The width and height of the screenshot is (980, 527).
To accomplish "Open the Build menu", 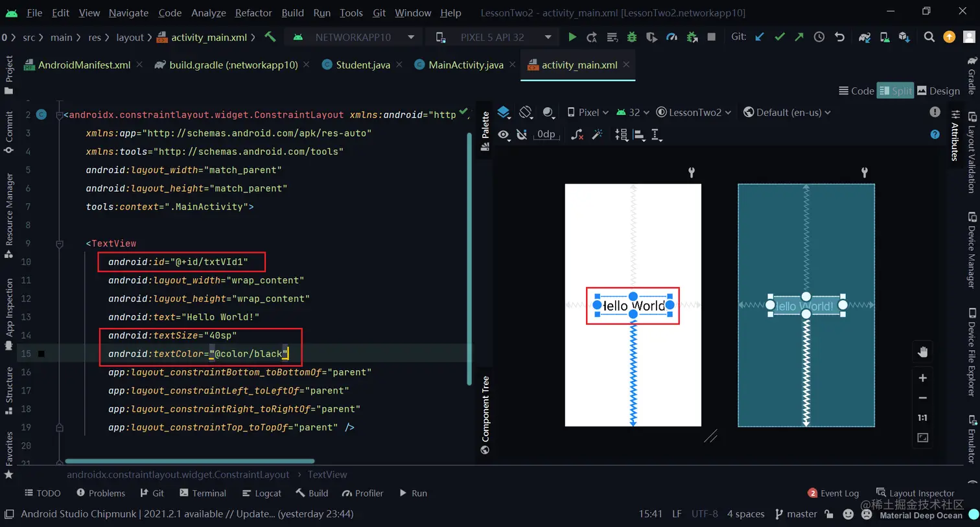I will point(292,13).
